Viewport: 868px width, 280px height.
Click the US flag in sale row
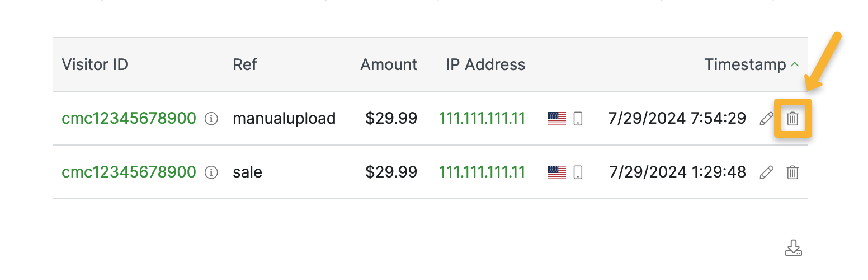pos(557,172)
